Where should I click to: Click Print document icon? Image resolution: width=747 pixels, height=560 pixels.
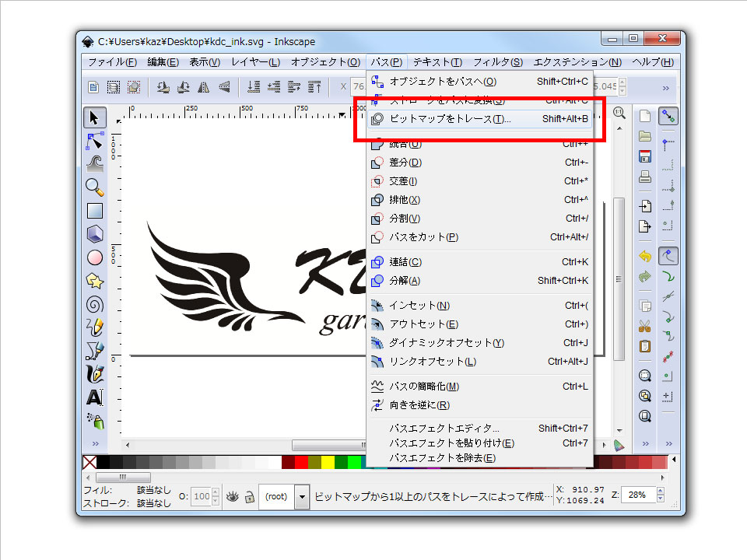point(644,177)
